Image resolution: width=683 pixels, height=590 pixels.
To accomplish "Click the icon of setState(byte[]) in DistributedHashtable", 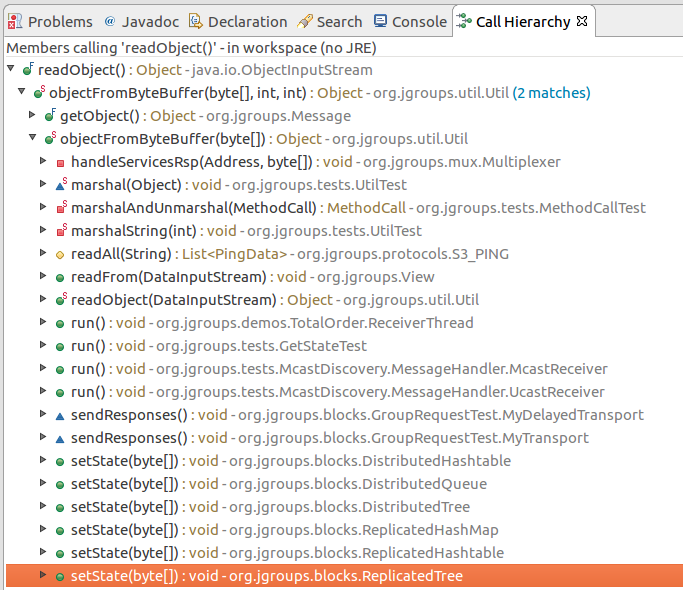I will 60,462.
